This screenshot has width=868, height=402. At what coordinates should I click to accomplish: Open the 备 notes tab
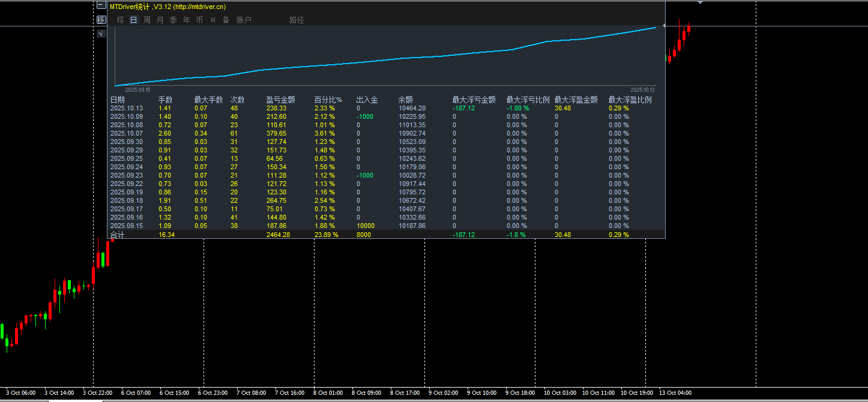tap(226, 20)
